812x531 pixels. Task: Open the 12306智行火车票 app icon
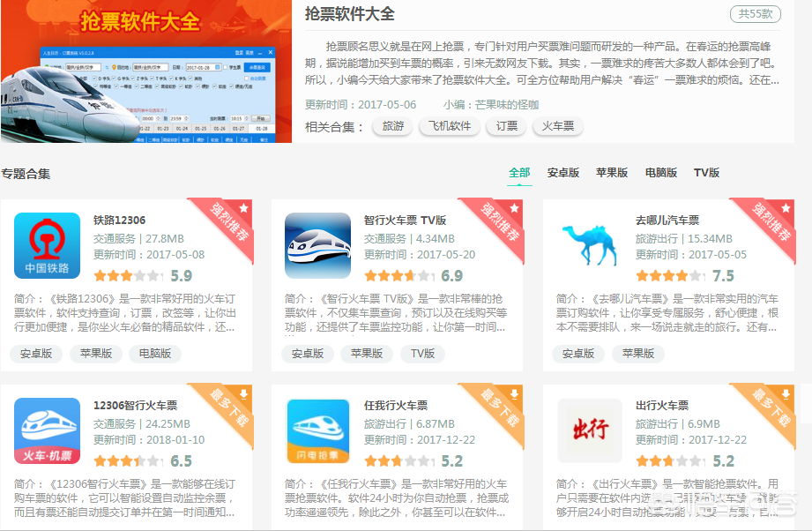pyautogui.click(x=47, y=430)
